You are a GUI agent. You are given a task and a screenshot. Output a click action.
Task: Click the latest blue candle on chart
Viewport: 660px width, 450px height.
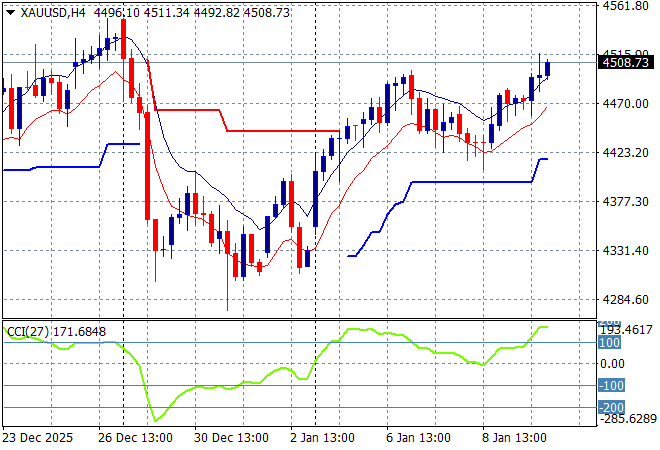[548, 68]
